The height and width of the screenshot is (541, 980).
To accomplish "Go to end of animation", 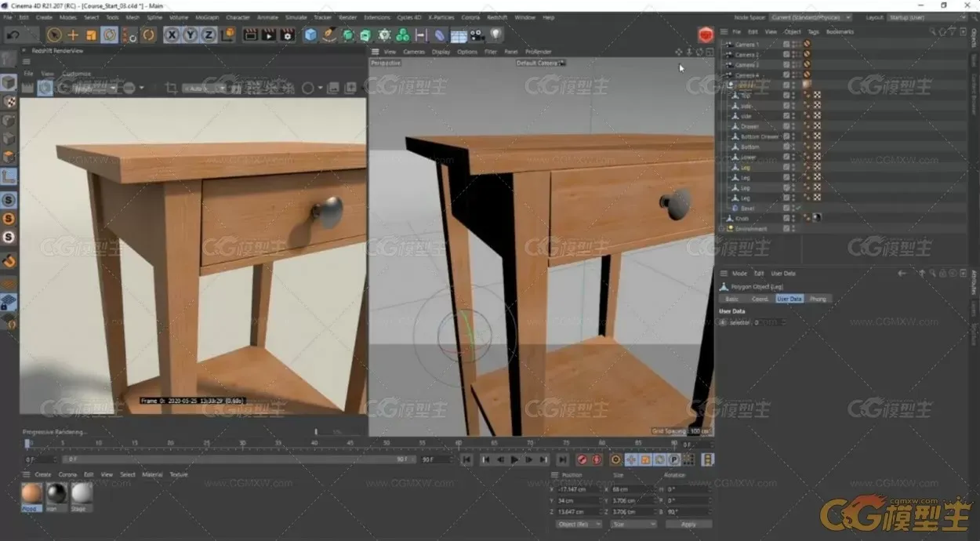I will [562, 459].
